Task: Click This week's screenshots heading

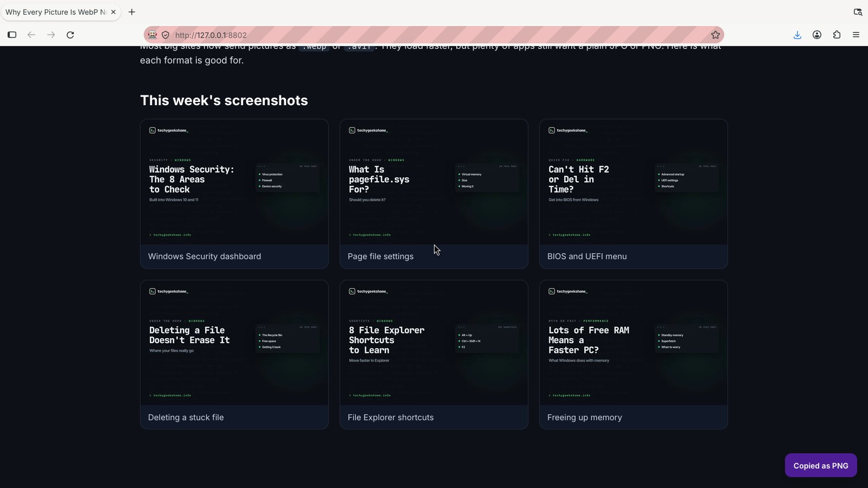Action: pyautogui.click(x=224, y=100)
